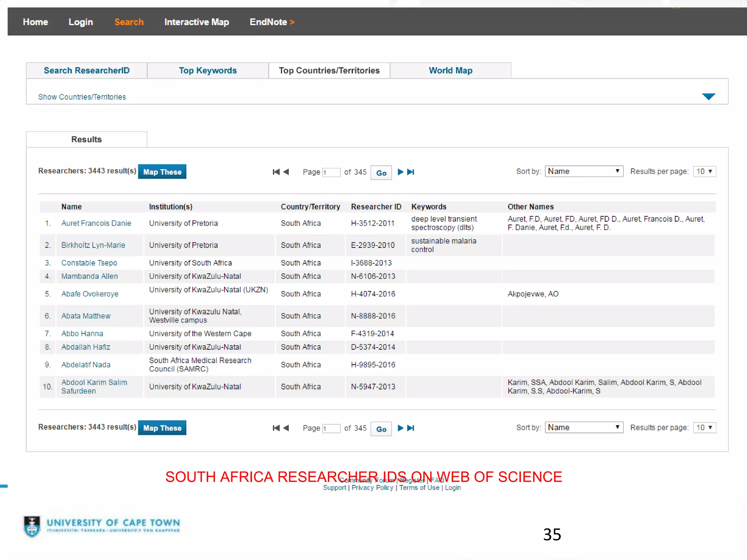Open top Results per page dropdown
This screenshot has height=560, width=747.
coord(704,171)
